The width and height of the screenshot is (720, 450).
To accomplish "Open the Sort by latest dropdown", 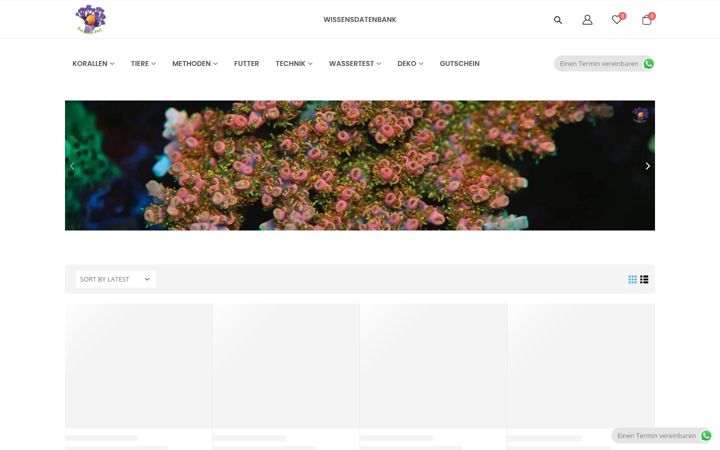I will (115, 279).
